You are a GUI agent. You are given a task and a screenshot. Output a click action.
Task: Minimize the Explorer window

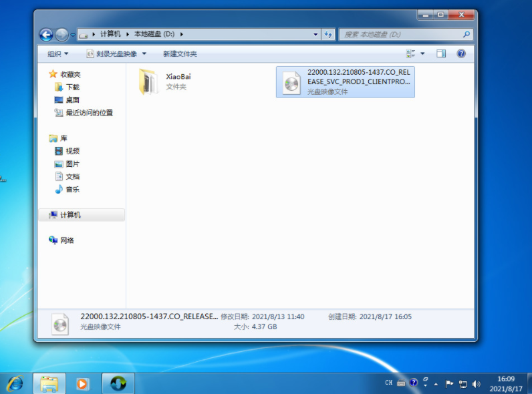tap(426, 15)
